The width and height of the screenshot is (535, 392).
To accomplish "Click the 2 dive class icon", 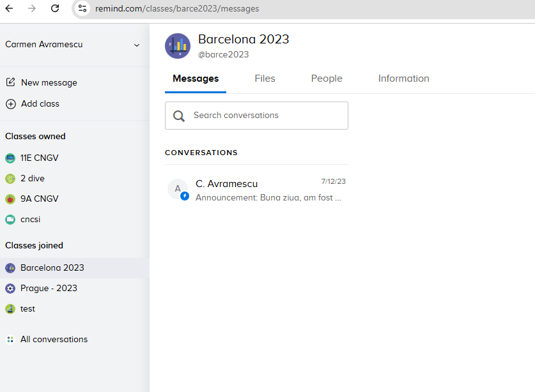I will click(x=10, y=178).
